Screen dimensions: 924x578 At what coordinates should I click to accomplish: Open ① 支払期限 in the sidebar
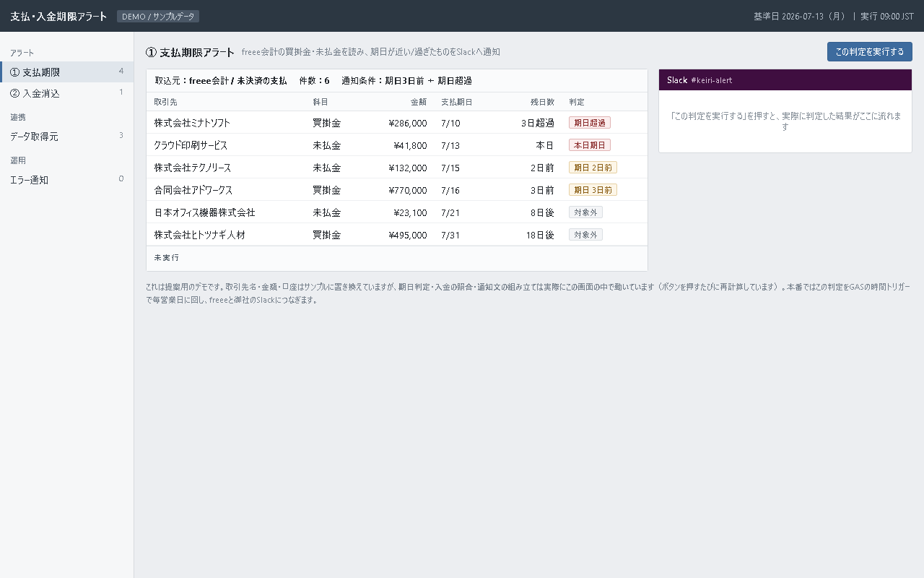coord(66,72)
